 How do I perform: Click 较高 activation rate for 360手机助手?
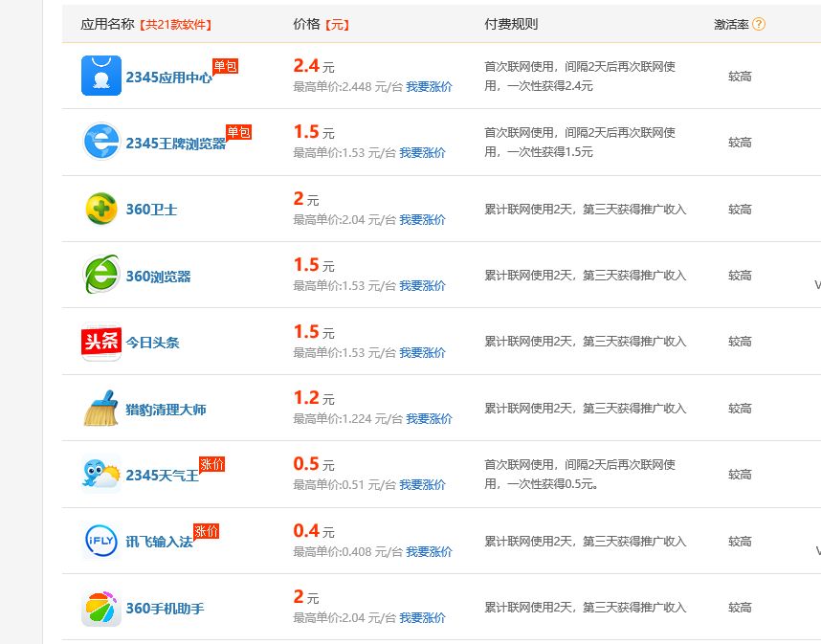click(740, 608)
